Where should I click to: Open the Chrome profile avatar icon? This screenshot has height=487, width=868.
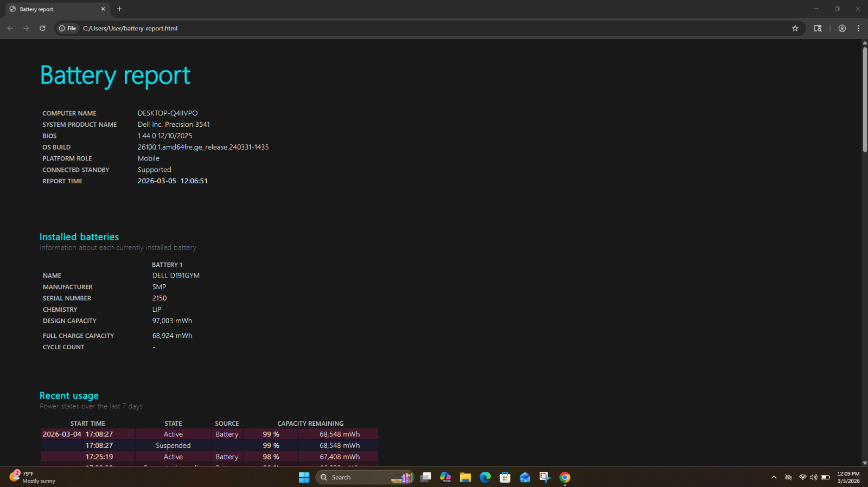tap(842, 28)
